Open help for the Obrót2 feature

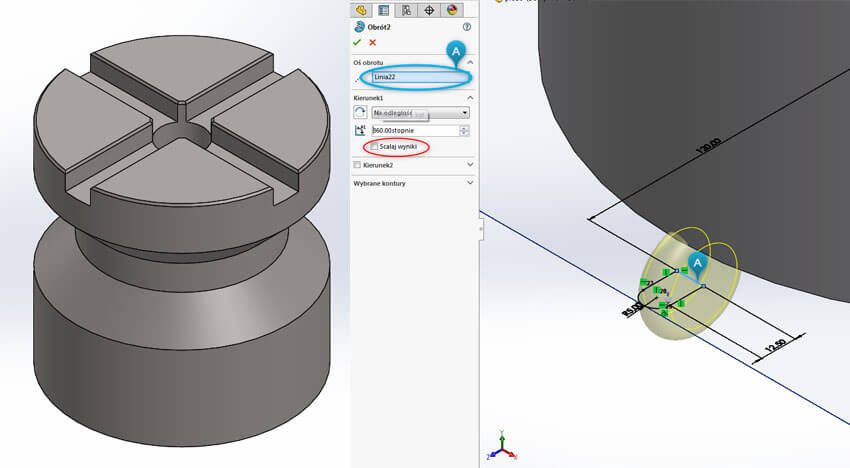pyautogui.click(x=467, y=27)
